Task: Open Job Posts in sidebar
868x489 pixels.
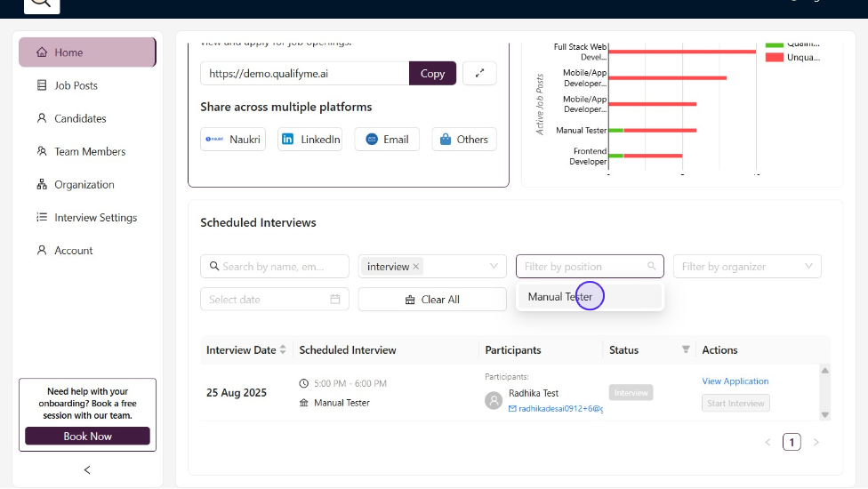Action: click(x=76, y=85)
